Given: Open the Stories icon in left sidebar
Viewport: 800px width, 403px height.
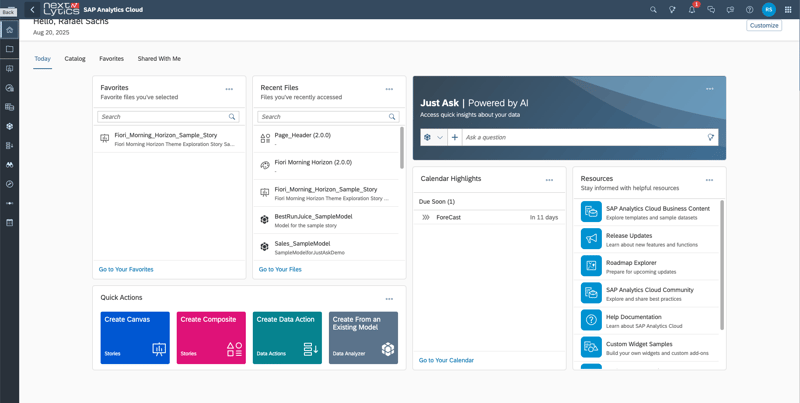Looking at the screenshot, I should (9, 68).
